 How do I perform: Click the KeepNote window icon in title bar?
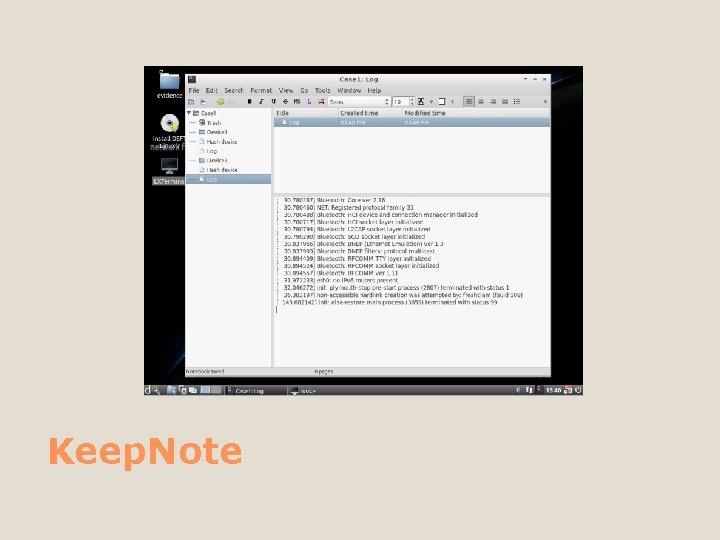[192, 79]
